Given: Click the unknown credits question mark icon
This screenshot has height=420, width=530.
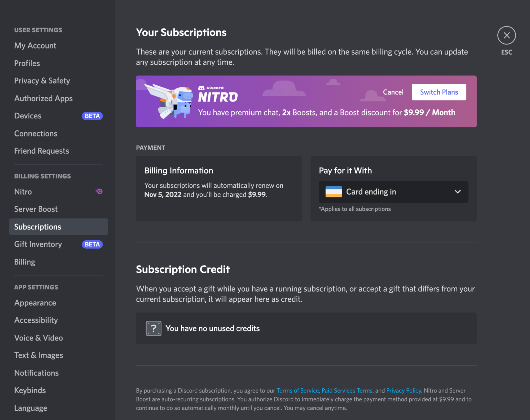Looking at the screenshot, I should 154,328.
